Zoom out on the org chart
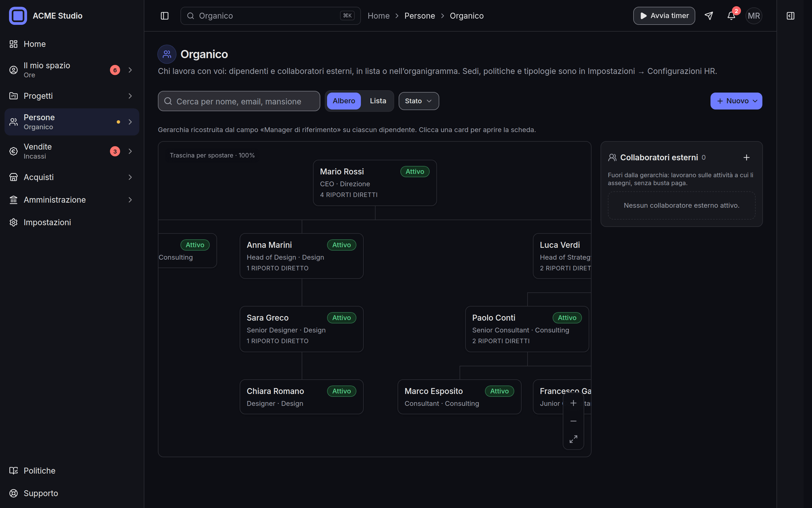Screen dimensions: 812x508 pos(573,421)
